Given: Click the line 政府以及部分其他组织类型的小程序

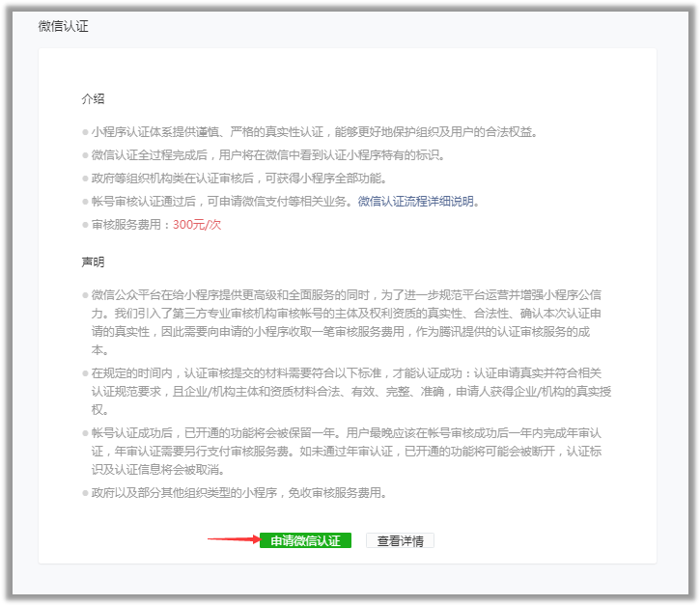Looking at the screenshot, I should [x=238, y=492].
